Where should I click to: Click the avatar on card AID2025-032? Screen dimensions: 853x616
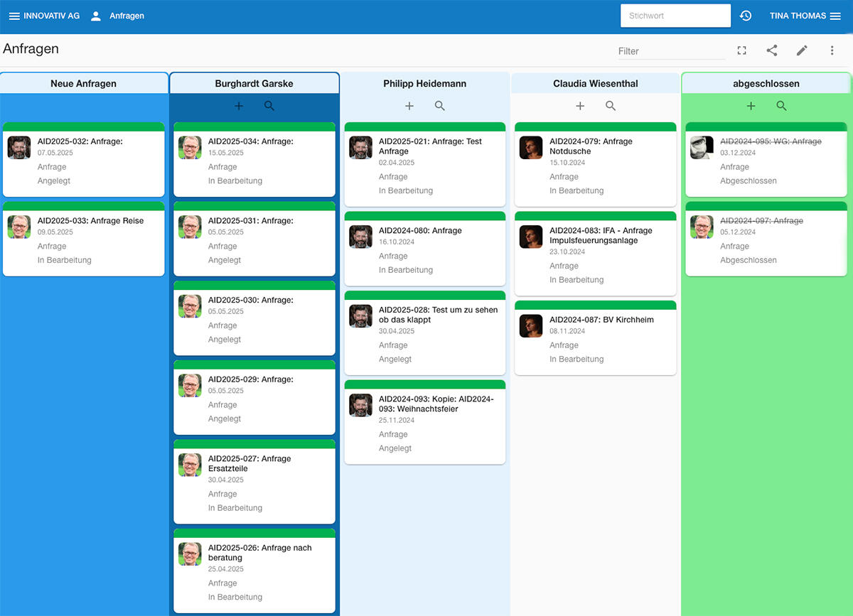click(x=18, y=147)
